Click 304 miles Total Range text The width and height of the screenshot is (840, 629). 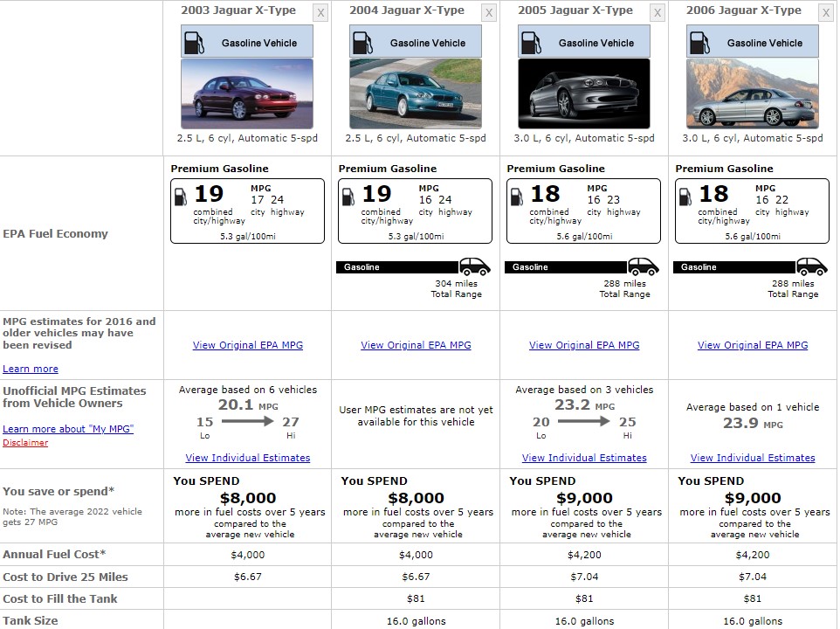coord(457,289)
